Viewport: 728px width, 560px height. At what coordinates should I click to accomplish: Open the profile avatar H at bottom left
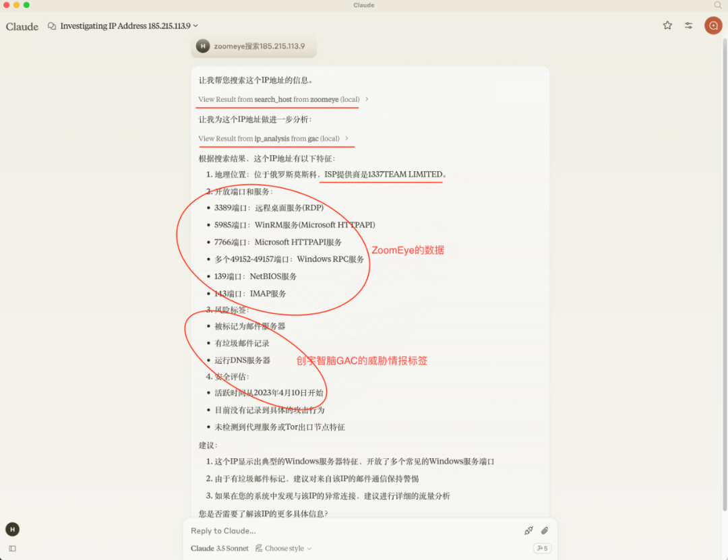pyautogui.click(x=13, y=530)
